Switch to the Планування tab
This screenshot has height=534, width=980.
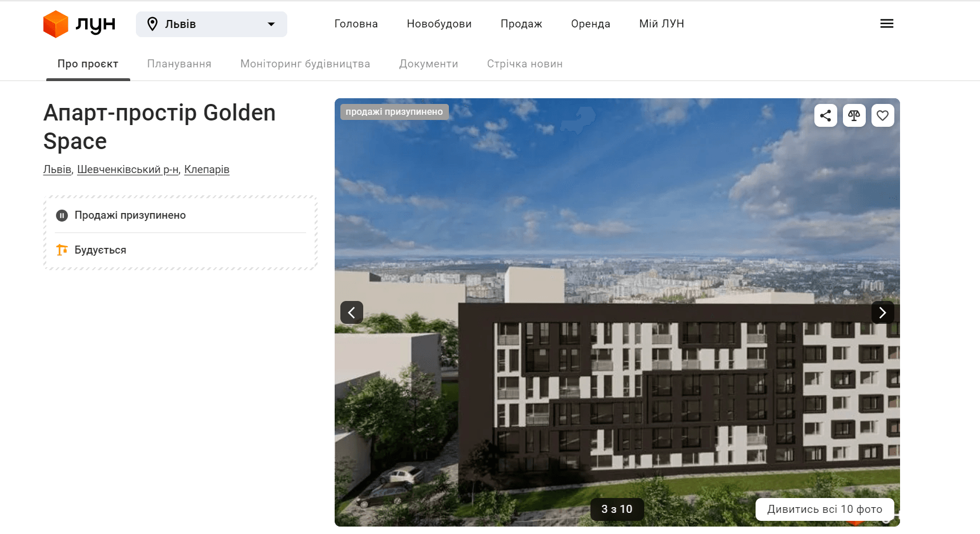pyautogui.click(x=179, y=64)
